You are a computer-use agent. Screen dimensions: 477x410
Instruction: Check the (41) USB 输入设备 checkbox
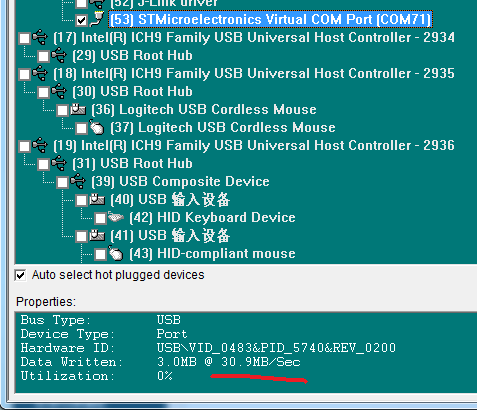82,236
